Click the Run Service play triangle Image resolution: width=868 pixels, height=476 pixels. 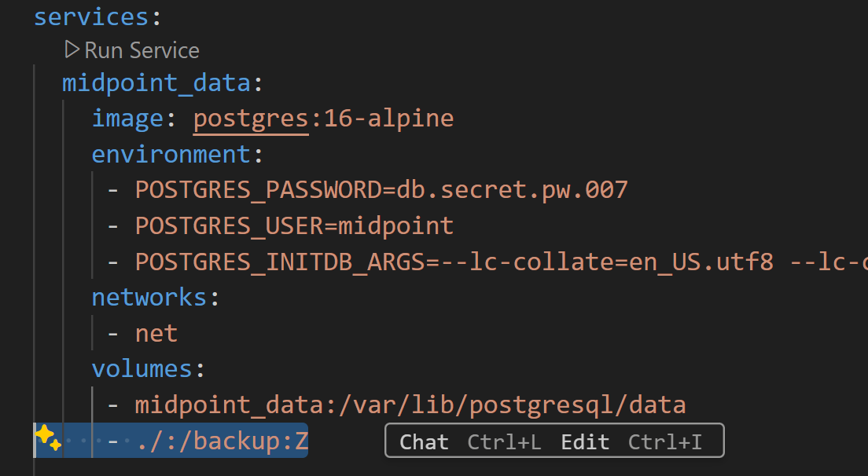(72, 49)
